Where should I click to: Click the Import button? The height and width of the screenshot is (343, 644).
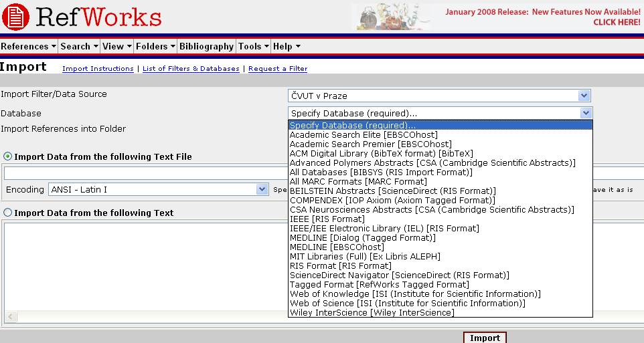485,337
